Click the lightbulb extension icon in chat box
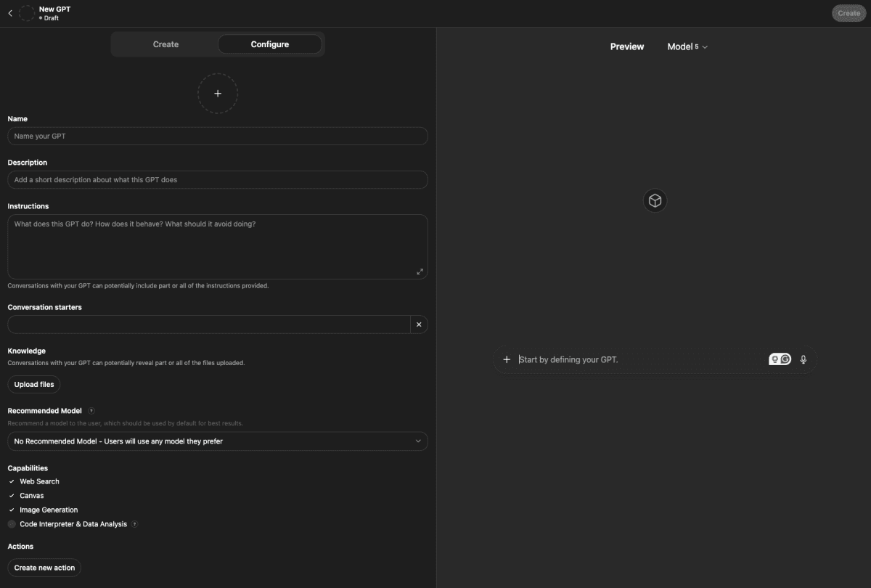This screenshot has height=588, width=871. click(x=774, y=359)
